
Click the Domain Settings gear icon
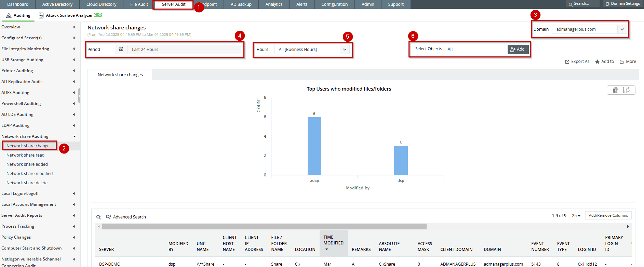tap(607, 4)
